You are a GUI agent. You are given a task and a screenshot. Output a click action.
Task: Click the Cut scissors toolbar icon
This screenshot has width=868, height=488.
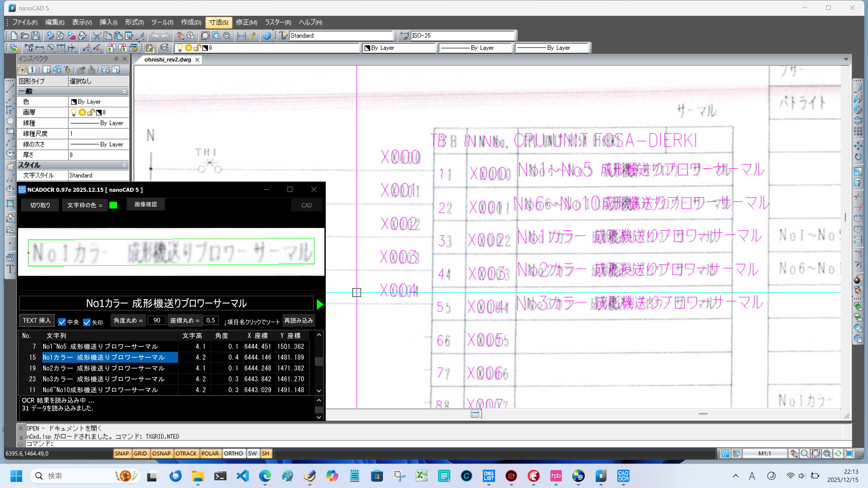97,36
